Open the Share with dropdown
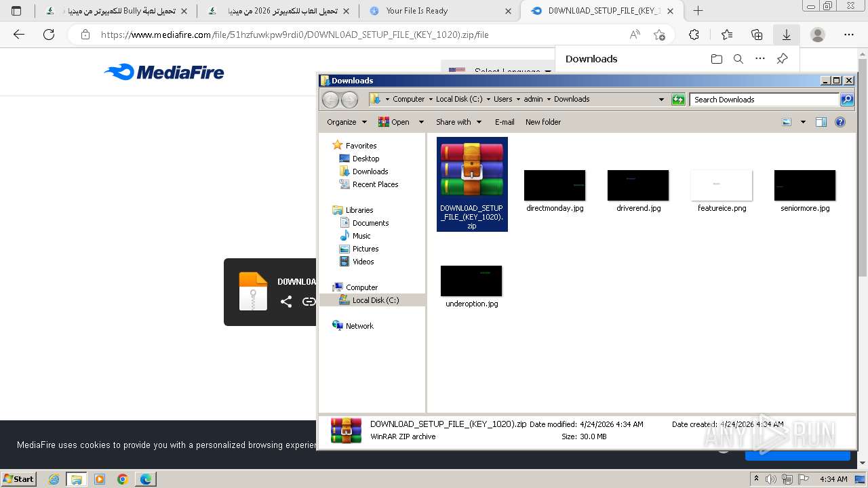 (x=458, y=122)
